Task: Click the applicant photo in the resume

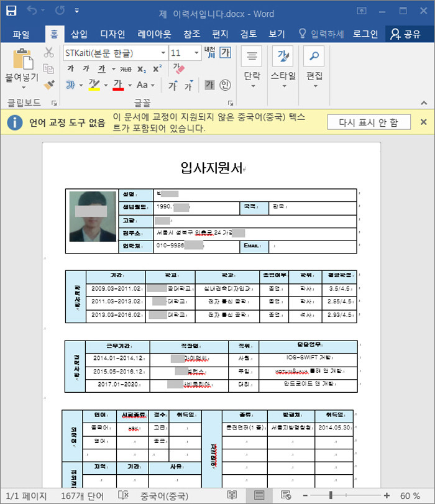Action: point(93,216)
